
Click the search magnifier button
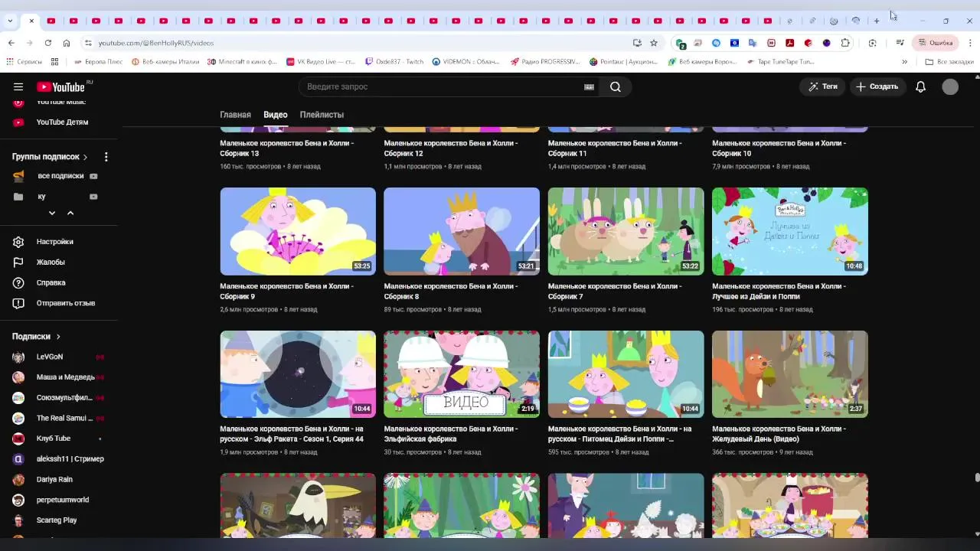(x=616, y=86)
